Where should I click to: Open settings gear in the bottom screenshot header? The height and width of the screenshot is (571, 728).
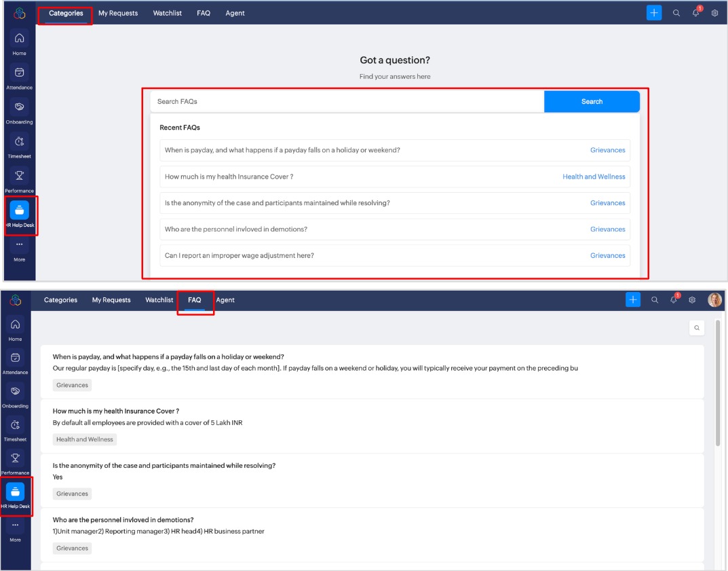[692, 299]
